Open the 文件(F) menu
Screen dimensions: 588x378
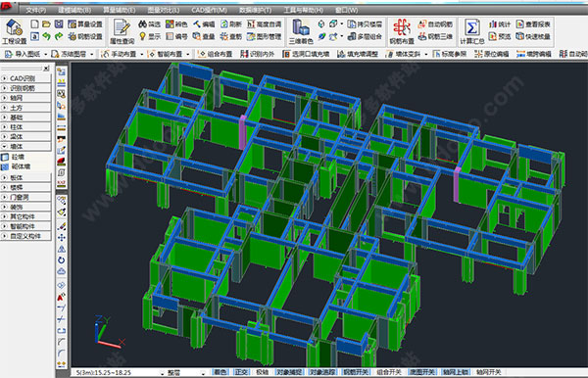36,10
